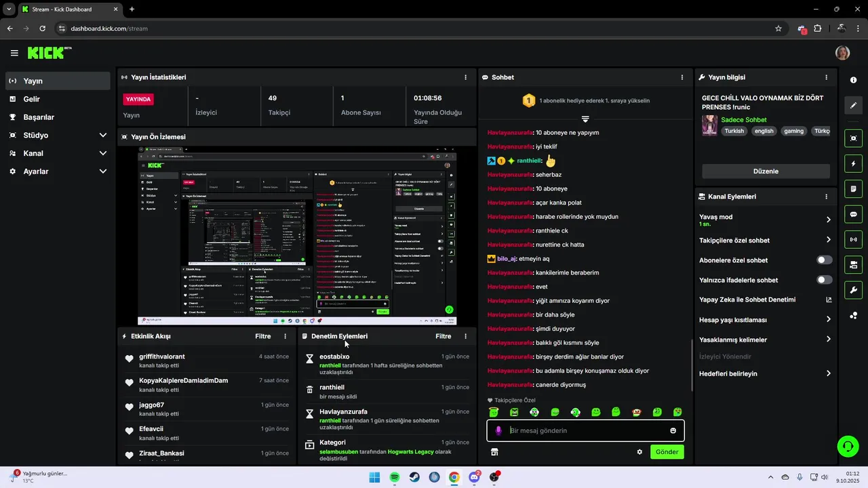Open Yasaklanmış kelimeler options
The width and height of the screenshot is (868, 488).
pyautogui.click(x=766, y=340)
